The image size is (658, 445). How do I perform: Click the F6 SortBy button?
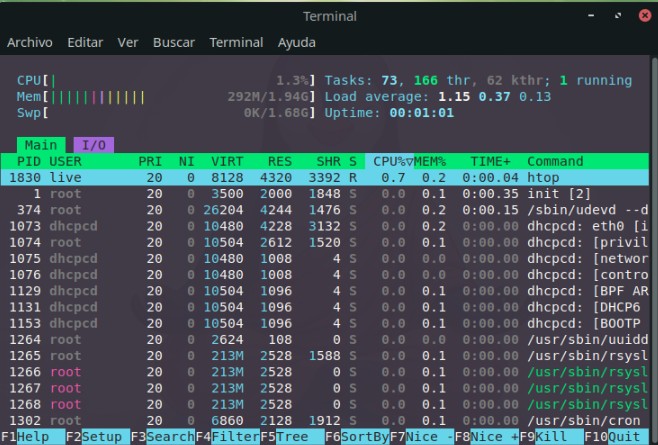tap(358, 437)
